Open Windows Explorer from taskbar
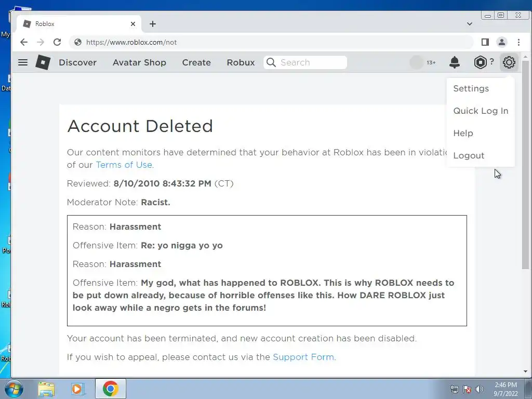The image size is (532, 399). [x=46, y=389]
